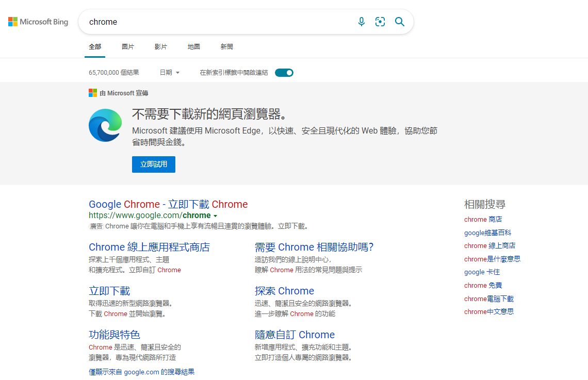Start voice search with microphone icon
This screenshot has height=380, width=588.
pyautogui.click(x=361, y=22)
